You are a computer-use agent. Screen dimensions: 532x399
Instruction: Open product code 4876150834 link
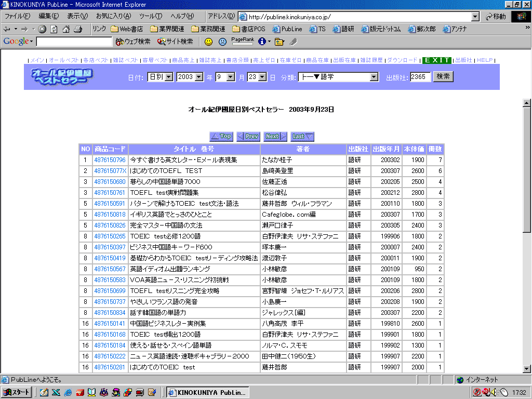(x=110, y=312)
